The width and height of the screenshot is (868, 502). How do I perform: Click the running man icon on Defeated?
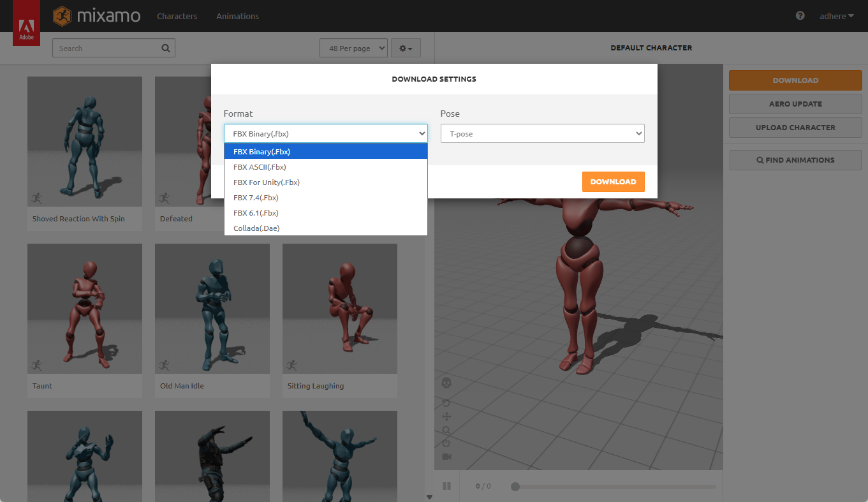point(165,198)
